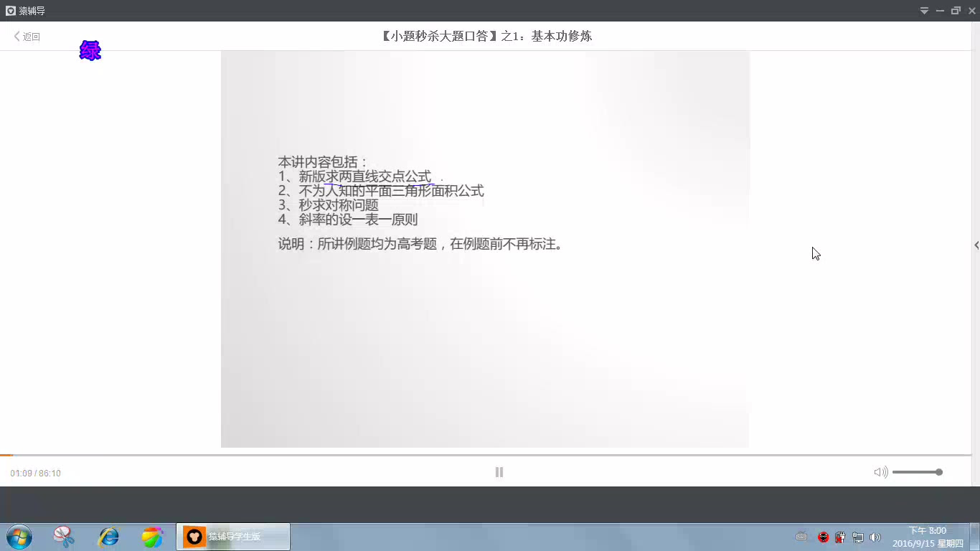Open the Windows Start menu
Image resolution: width=980 pixels, height=551 pixels.
point(19,537)
